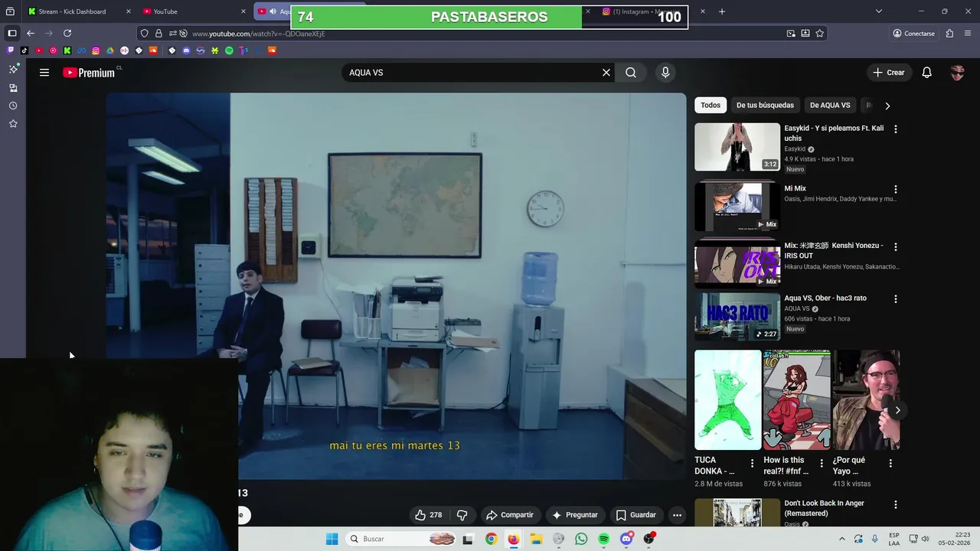Open the browser application menu
The height and width of the screenshot is (551, 980).
pos(969,34)
